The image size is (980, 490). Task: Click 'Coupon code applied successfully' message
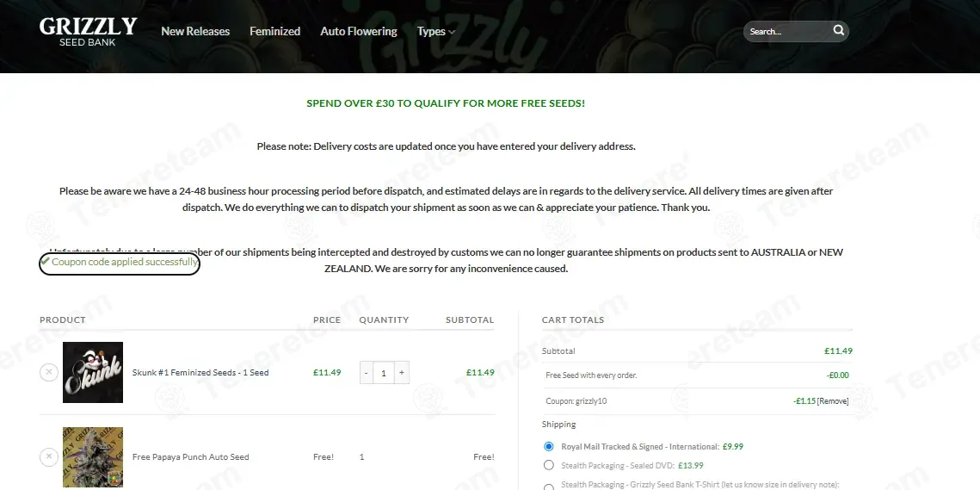[120, 262]
